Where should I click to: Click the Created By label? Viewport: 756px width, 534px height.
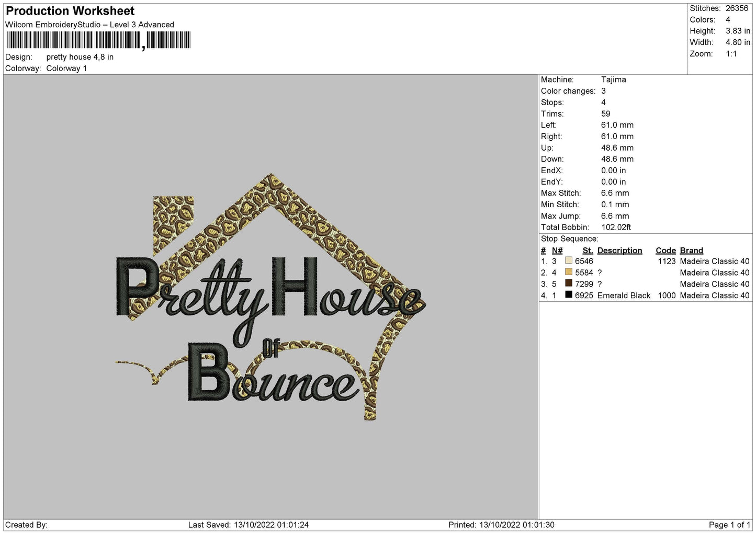(x=26, y=525)
